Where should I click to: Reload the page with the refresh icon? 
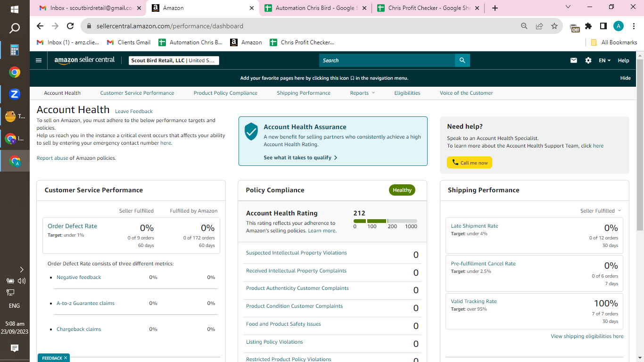[70, 26]
